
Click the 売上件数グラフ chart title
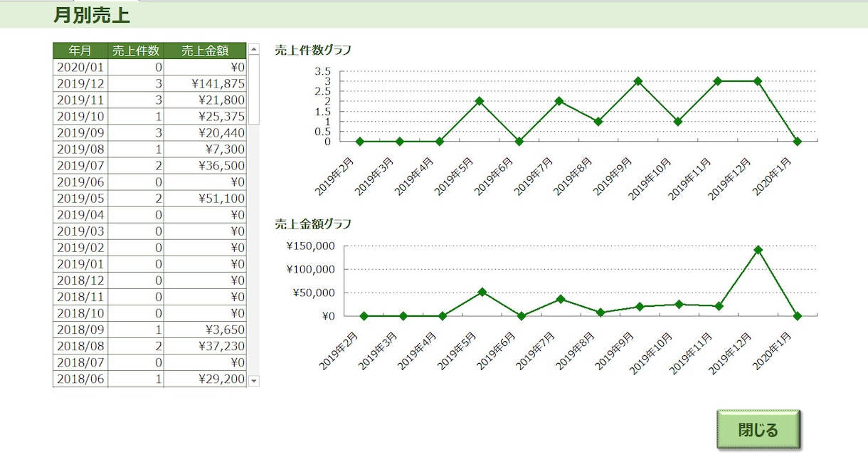tap(313, 50)
